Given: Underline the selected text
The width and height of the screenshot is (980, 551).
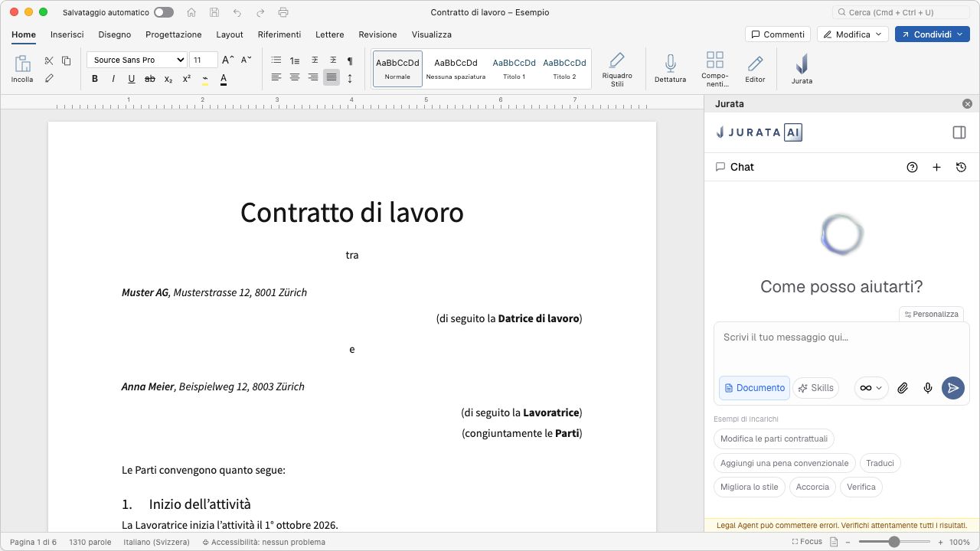Looking at the screenshot, I should [x=132, y=79].
